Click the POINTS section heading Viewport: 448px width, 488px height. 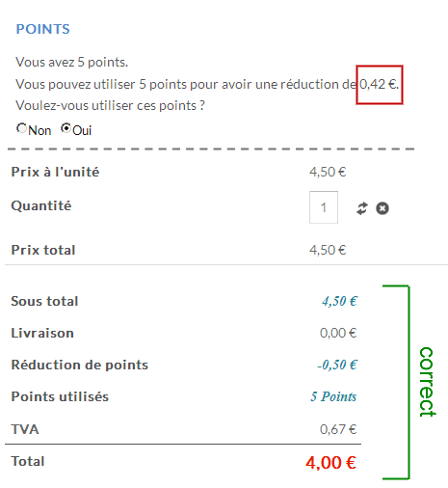[x=42, y=29]
